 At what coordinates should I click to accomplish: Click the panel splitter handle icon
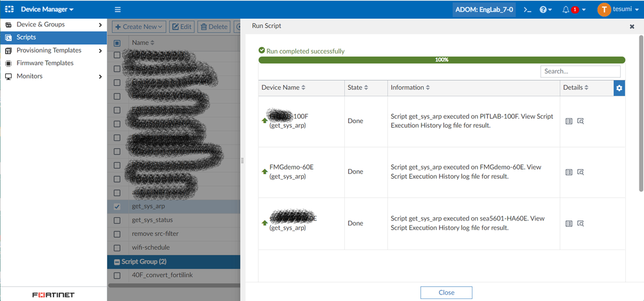point(242,161)
